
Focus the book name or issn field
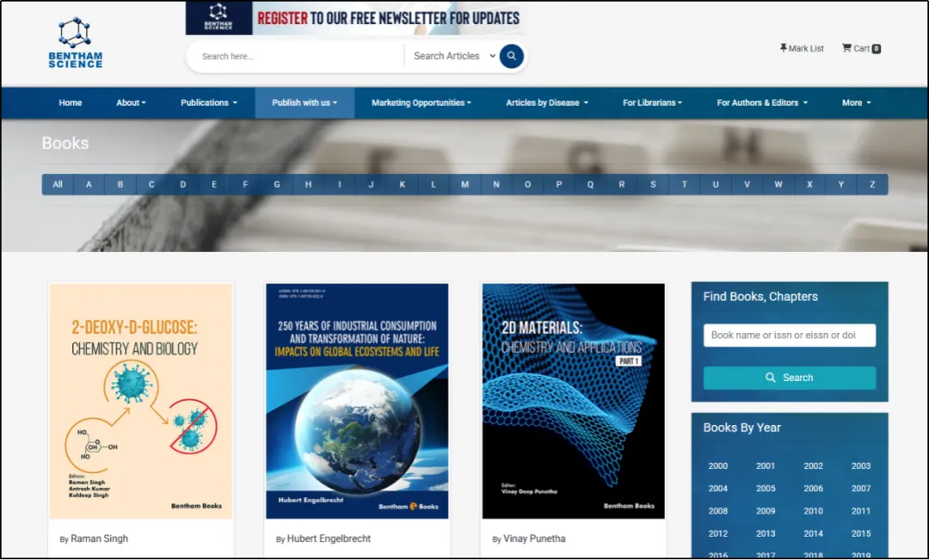tap(789, 335)
